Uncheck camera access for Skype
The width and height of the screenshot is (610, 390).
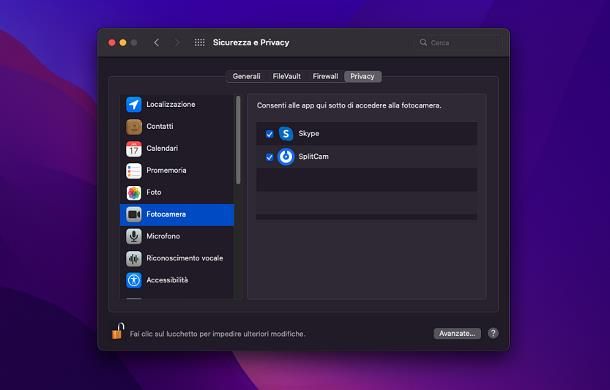click(x=269, y=134)
